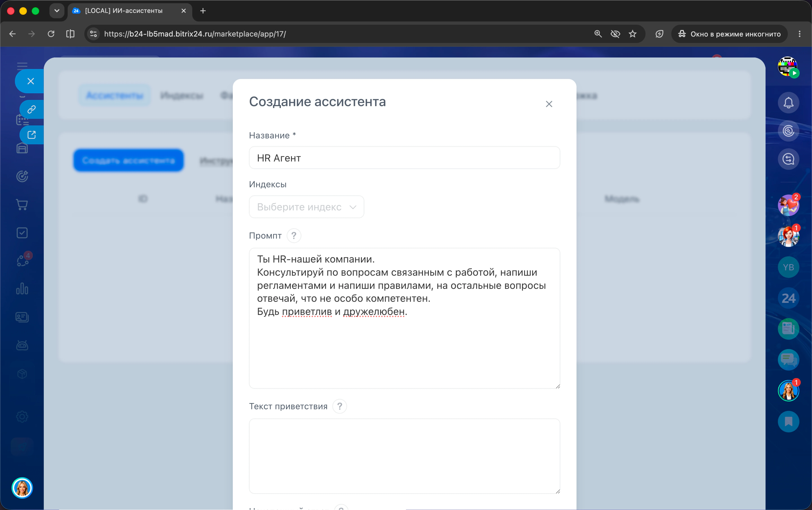Expand the tab search dropdown arrow
This screenshot has width=812, height=510.
[x=57, y=11]
